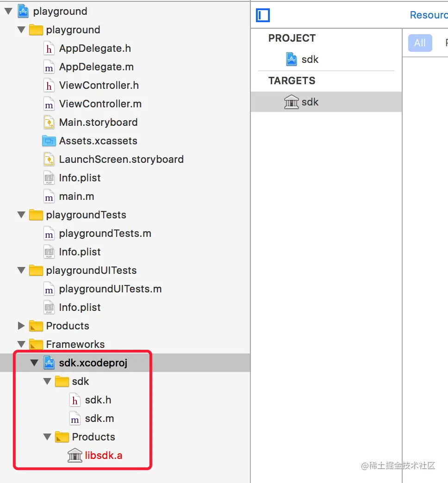Click the playgroundUITests folder icon

tap(36, 271)
